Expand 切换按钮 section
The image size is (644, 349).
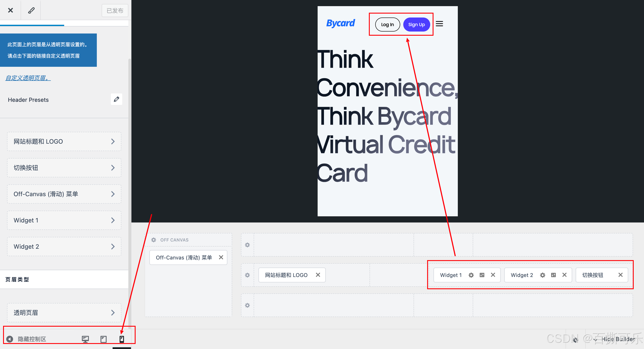point(64,168)
